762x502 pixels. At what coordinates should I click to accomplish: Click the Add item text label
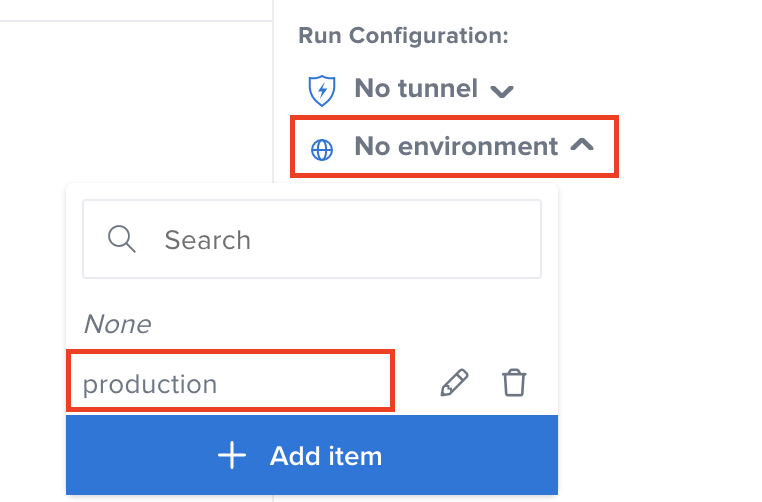click(x=326, y=457)
